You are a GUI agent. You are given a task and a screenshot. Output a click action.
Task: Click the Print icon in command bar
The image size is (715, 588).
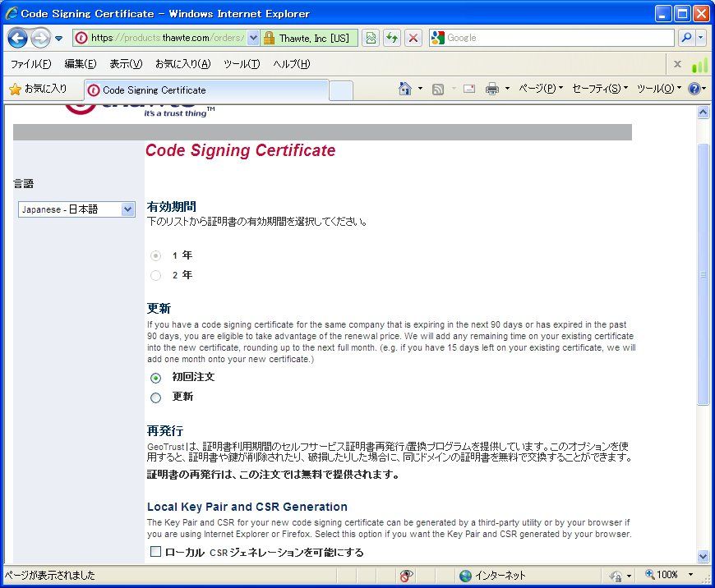(x=492, y=89)
